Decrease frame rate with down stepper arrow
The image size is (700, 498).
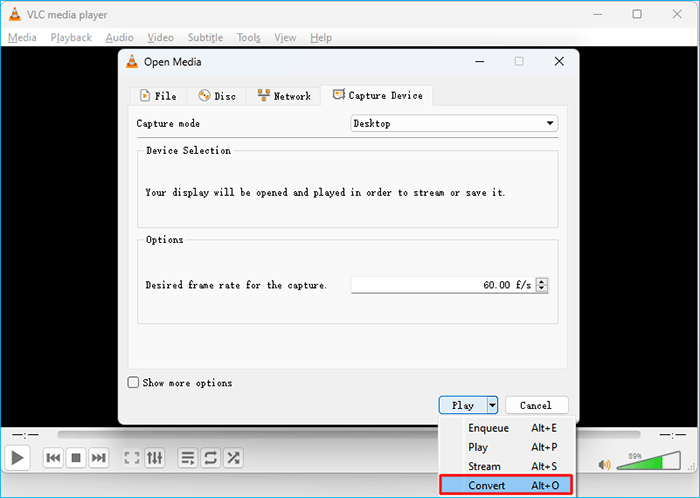tap(542, 288)
